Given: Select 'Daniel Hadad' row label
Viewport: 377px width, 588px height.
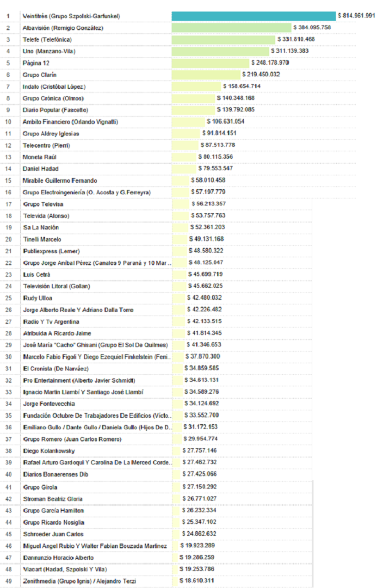Looking at the screenshot, I should tap(41, 169).
